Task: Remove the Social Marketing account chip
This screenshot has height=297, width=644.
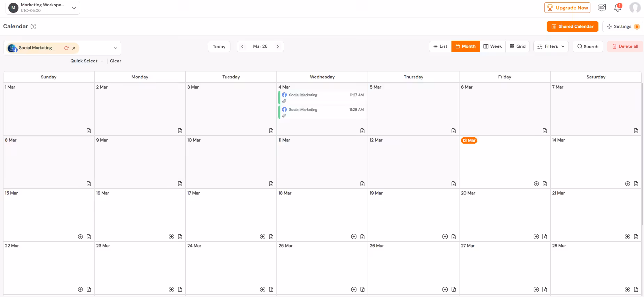Action: pos(74,48)
